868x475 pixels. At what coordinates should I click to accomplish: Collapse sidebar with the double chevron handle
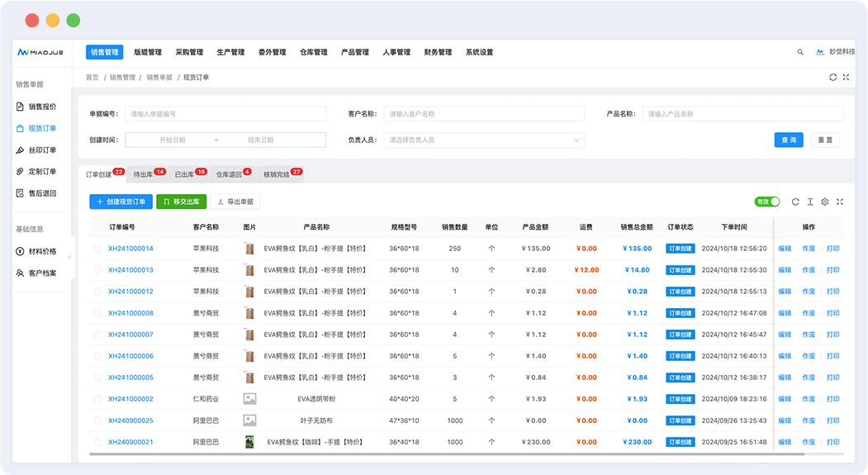(69, 257)
